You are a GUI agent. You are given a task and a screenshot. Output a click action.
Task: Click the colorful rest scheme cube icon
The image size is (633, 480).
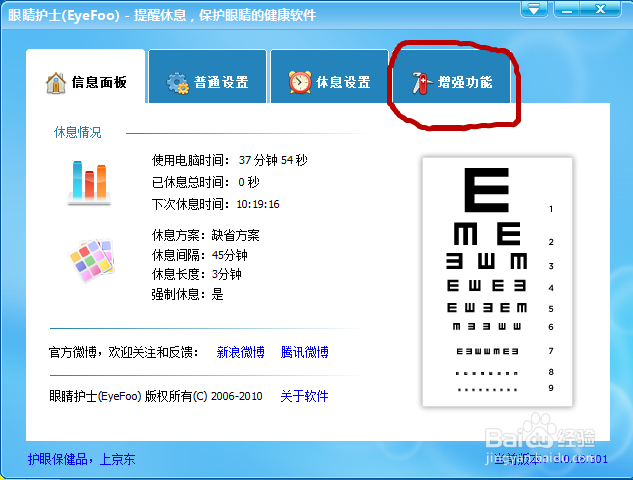click(92, 260)
